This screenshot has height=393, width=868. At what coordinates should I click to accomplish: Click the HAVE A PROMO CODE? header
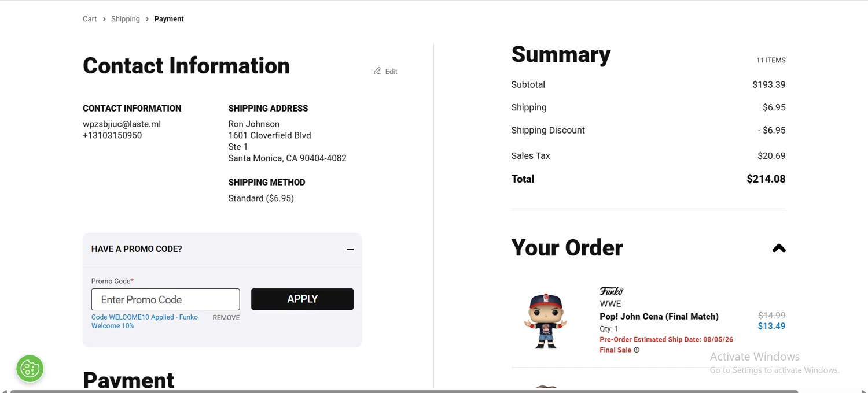(x=137, y=249)
